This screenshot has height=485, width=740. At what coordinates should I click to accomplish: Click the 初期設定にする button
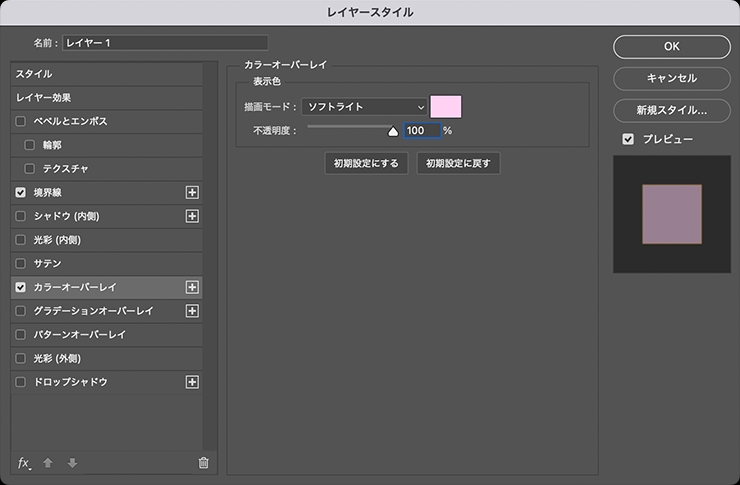[366, 163]
